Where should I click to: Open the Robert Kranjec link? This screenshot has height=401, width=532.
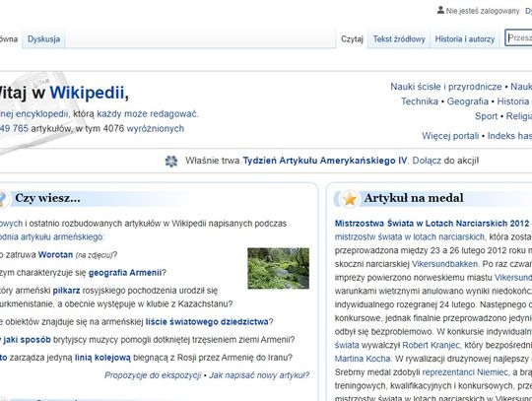point(431,346)
